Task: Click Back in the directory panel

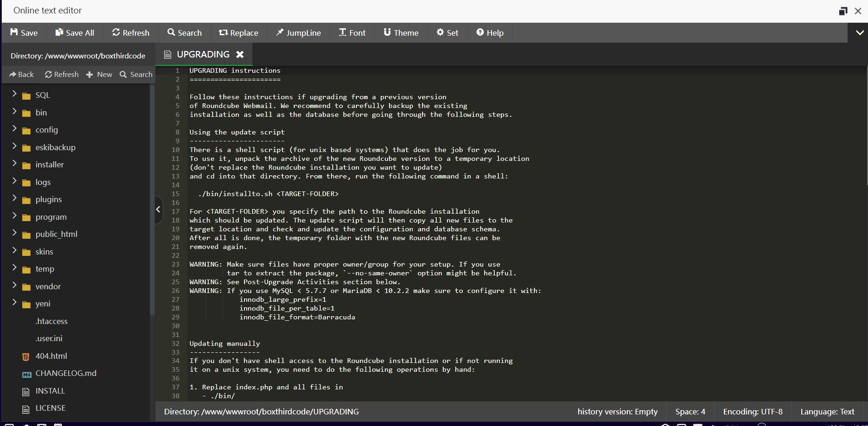Action: 21,75
